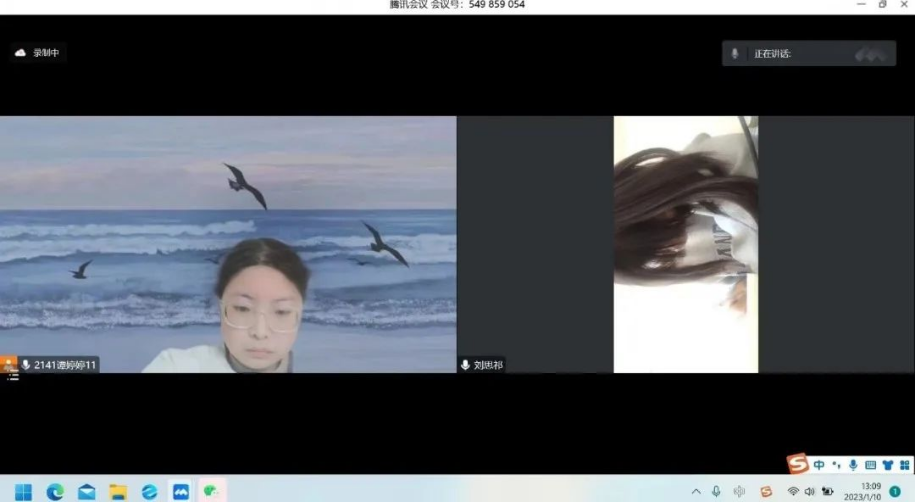Click the orange host badge on left video
Screen dimensions: 916x502
[8, 364]
